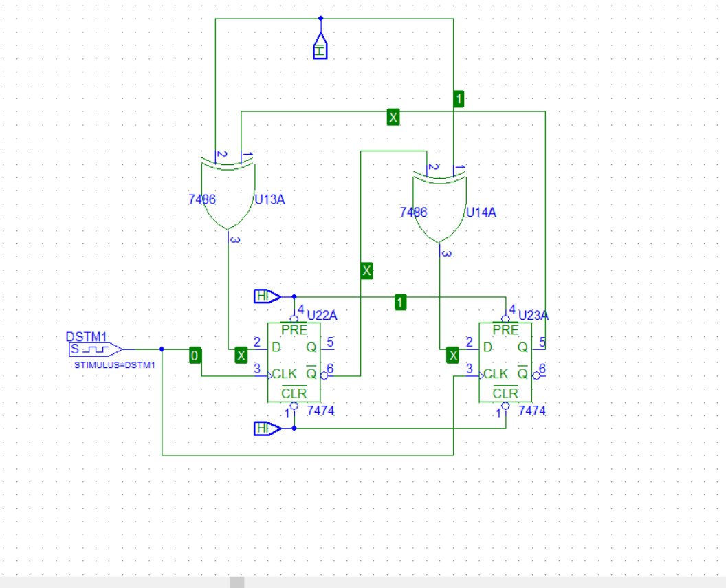726x588 pixels.
Task: Select the U23A flip-flop body
Action: [505, 362]
